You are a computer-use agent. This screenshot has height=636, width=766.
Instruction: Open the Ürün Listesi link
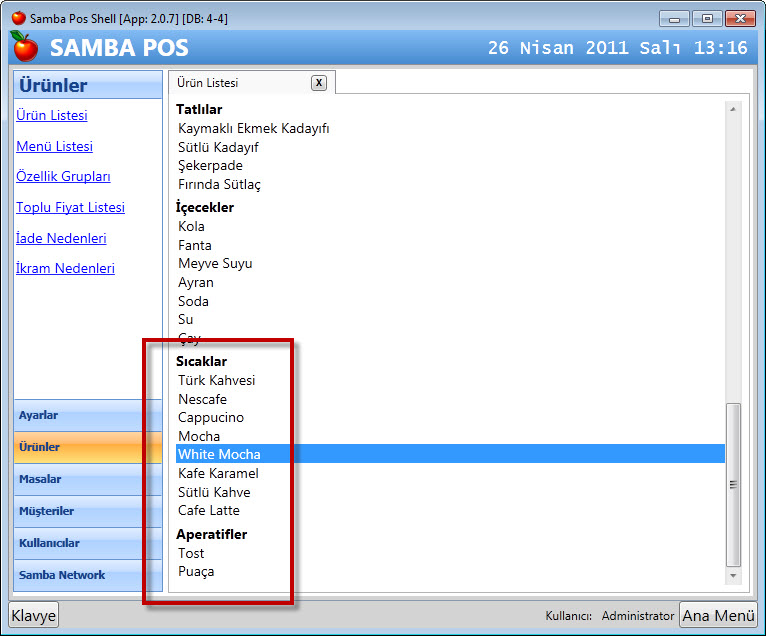pos(52,116)
